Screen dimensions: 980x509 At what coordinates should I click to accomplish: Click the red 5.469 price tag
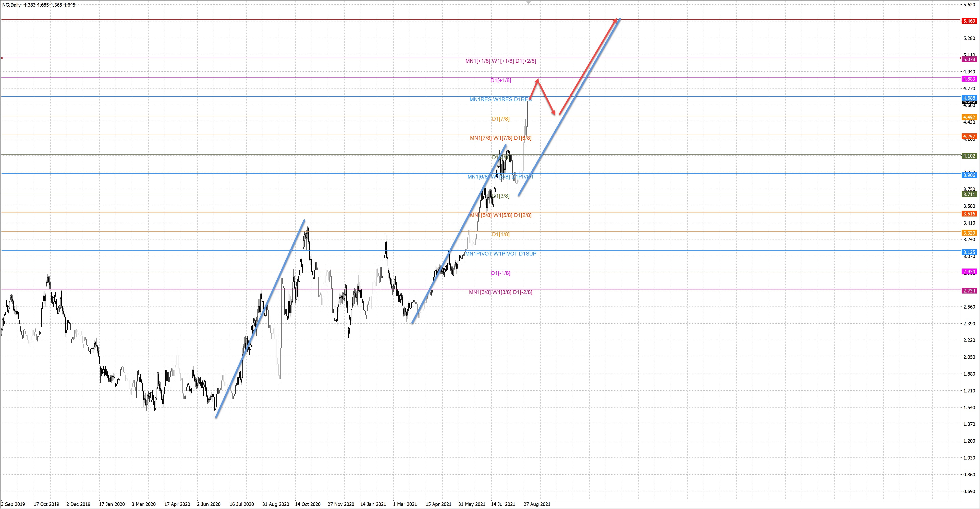coord(969,21)
